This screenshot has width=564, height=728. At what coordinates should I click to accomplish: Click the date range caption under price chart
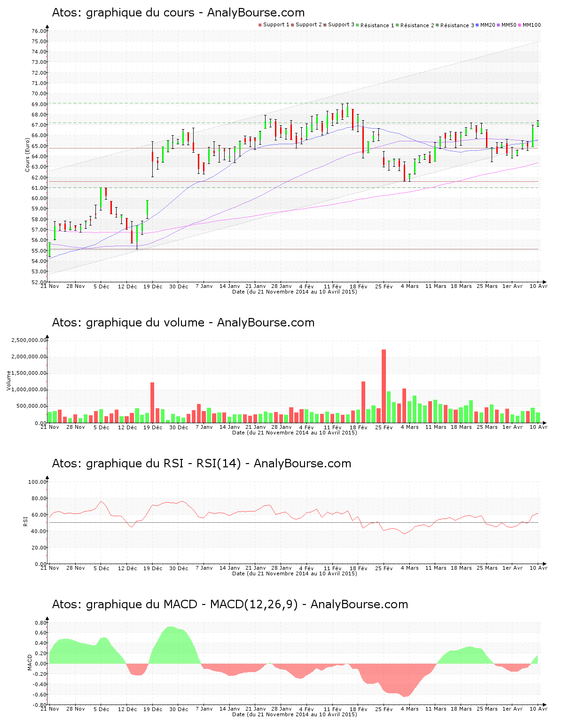[295, 292]
